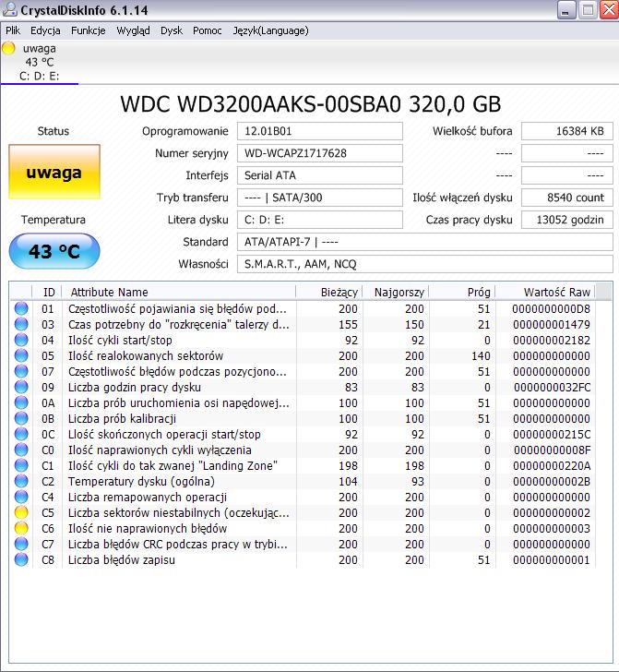Image resolution: width=619 pixels, height=672 pixels.
Task: Click blue status icon for attribute 0C
Action: [21, 434]
